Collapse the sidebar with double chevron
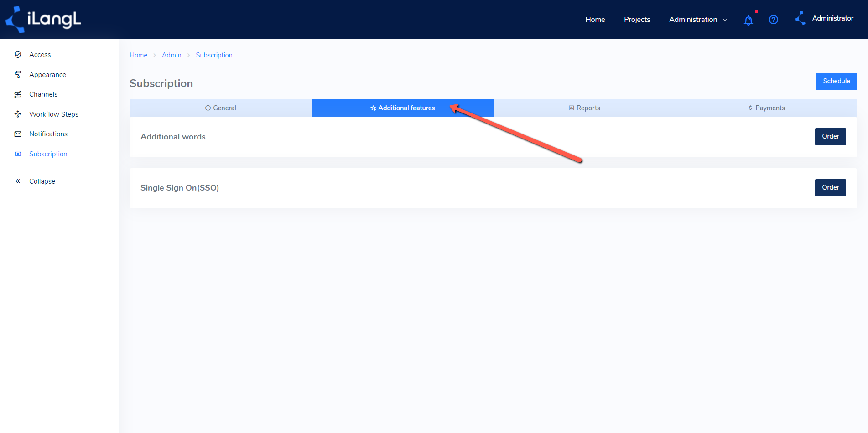This screenshot has width=868, height=433. pos(18,181)
